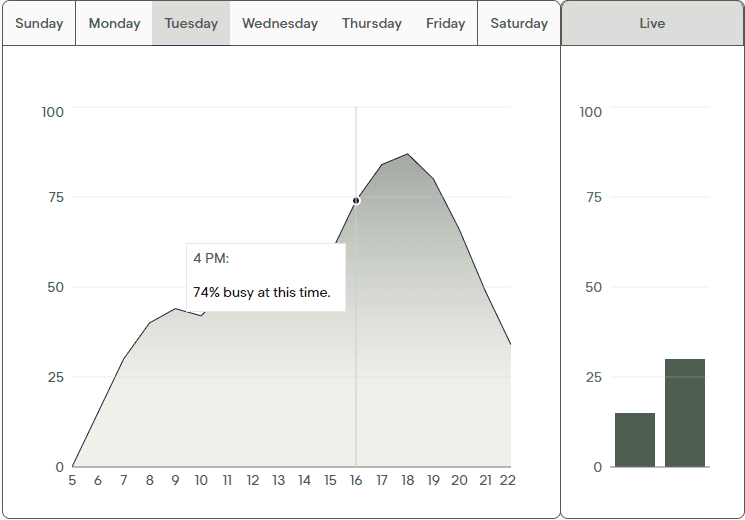Click the curve peak above hour 18
This screenshot has width=745, height=520.
coord(407,155)
